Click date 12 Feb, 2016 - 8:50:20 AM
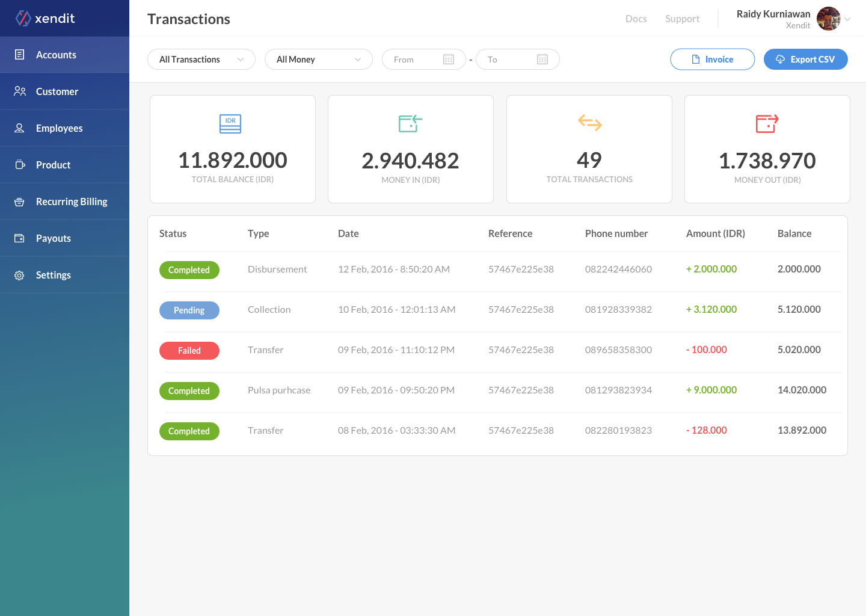This screenshot has height=616, width=866. (x=394, y=269)
